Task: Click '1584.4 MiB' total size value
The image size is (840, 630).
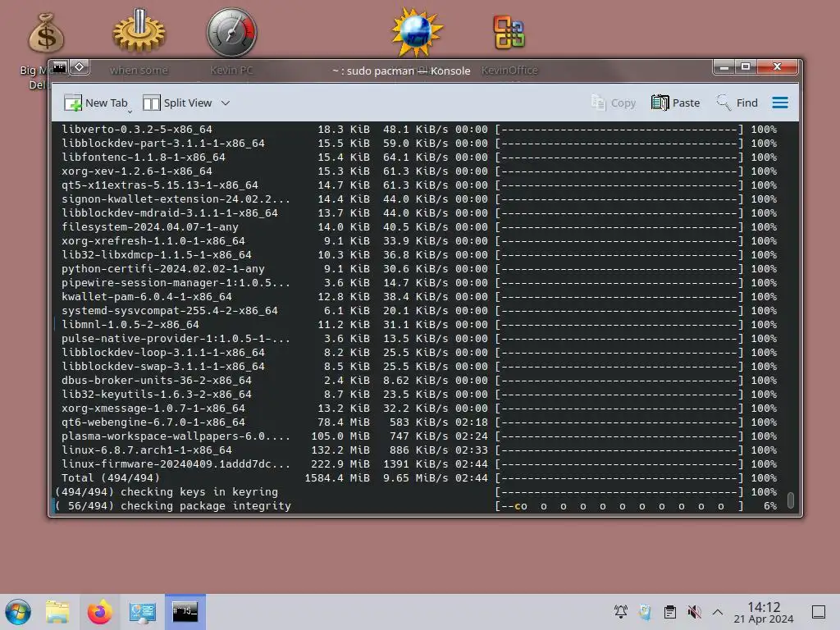Action: (337, 478)
